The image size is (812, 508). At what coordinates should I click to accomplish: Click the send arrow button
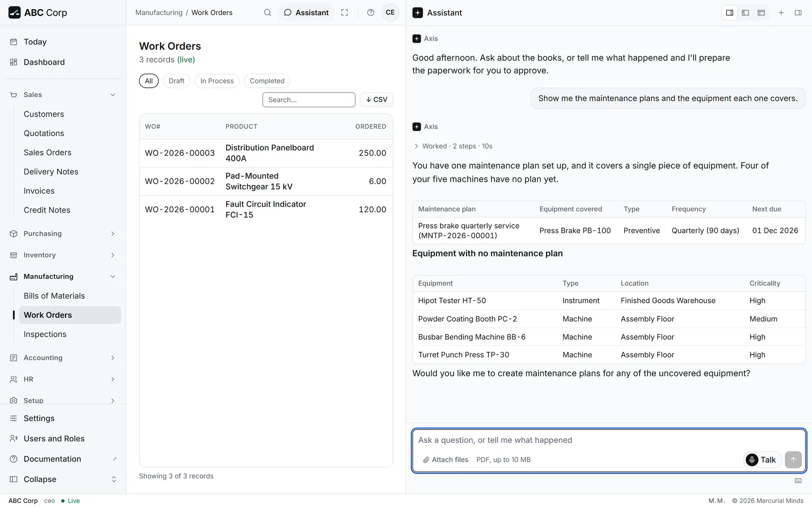[x=793, y=460]
